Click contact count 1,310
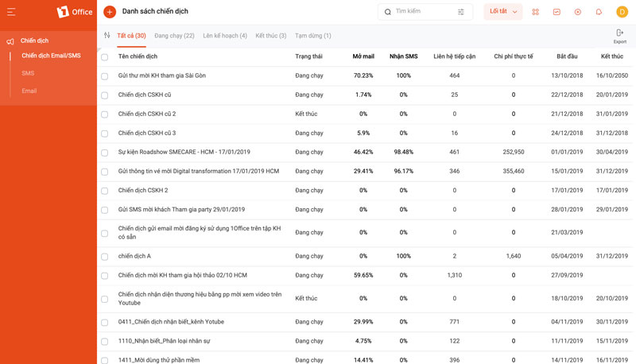The width and height of the screenshot is (636, 364). (454, 275)
